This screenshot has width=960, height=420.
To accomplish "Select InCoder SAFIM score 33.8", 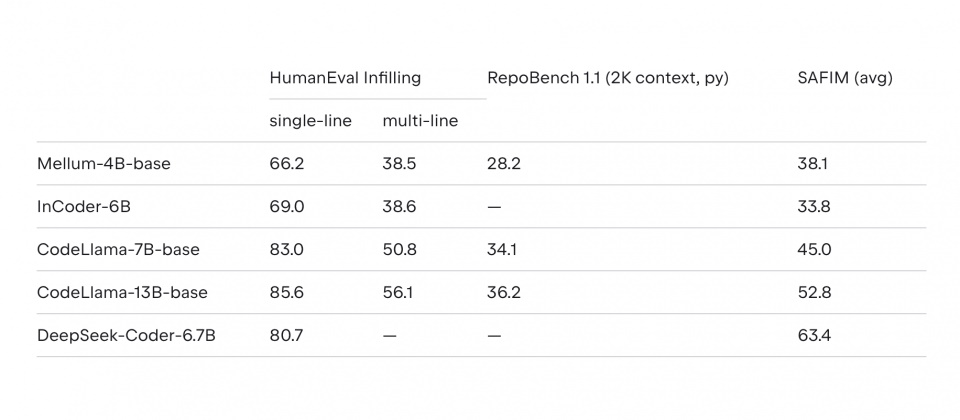I will [814, 207].
